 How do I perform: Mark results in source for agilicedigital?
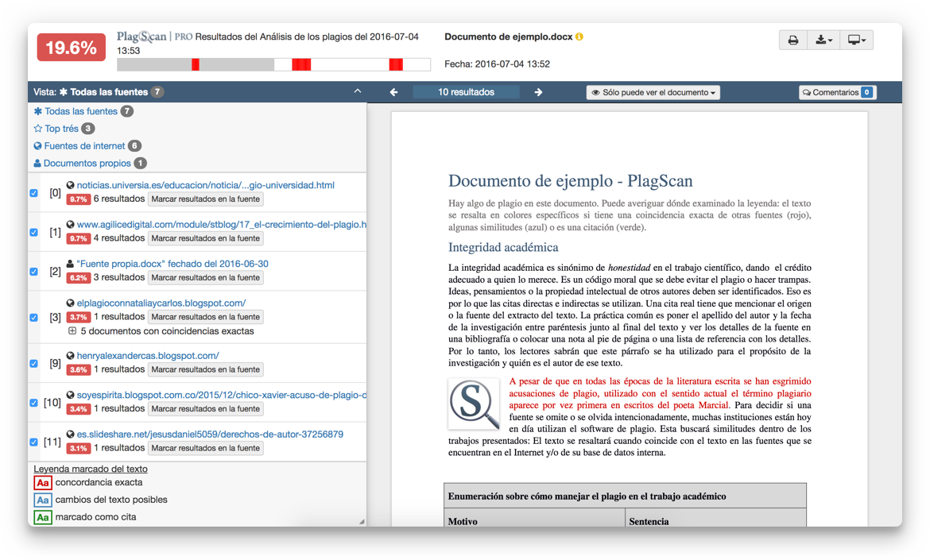[x=205, y=238]
